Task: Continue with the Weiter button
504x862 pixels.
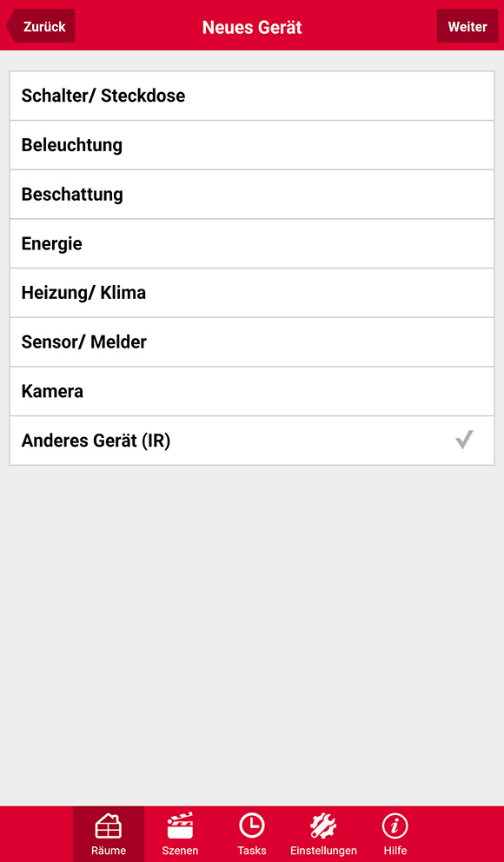Action: click(468, 26)
